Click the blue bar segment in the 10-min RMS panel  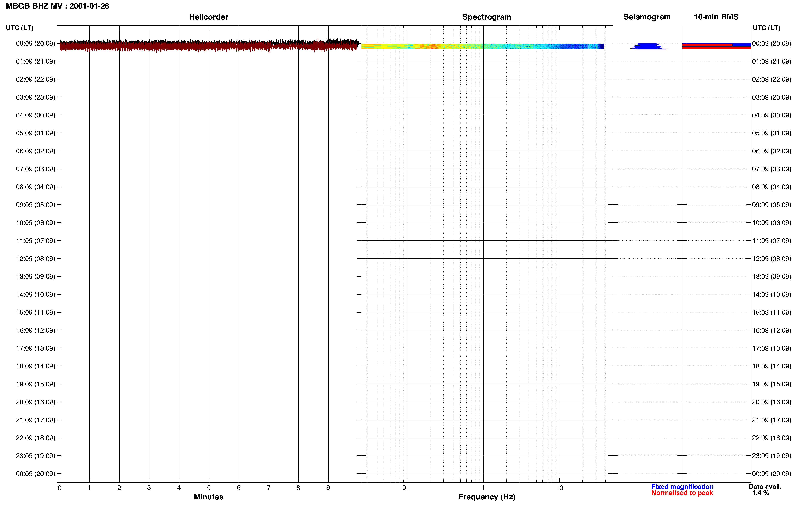click(741, 45)
